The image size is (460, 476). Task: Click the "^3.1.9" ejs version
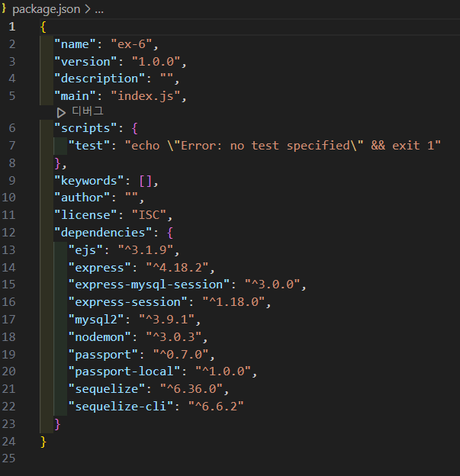(146, 250)
